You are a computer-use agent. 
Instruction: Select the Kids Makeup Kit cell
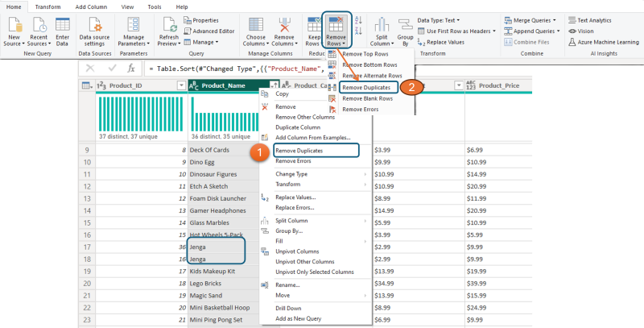pyautogui.click(x=224, y=272)
